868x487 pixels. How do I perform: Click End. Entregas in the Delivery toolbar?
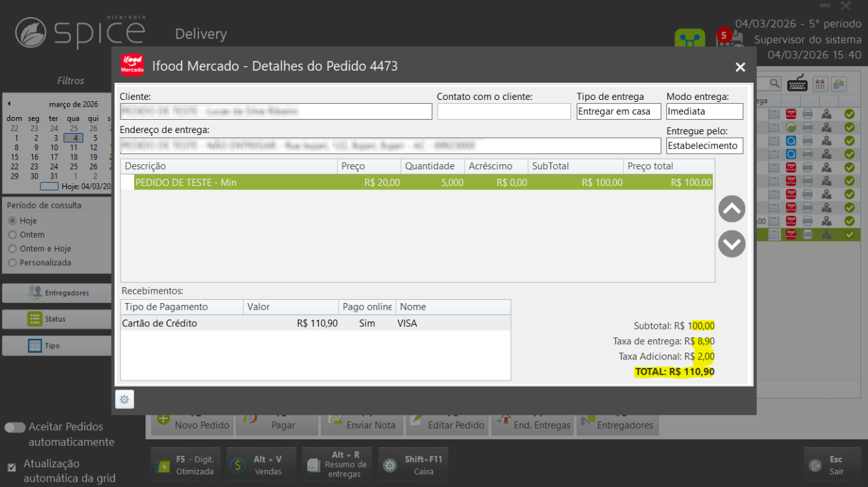click(532, 424)
